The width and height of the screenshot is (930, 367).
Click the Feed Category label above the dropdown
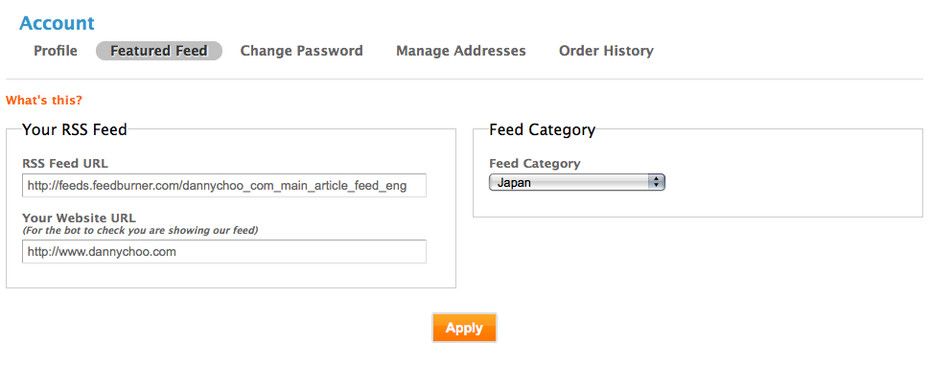click(534, 163)
